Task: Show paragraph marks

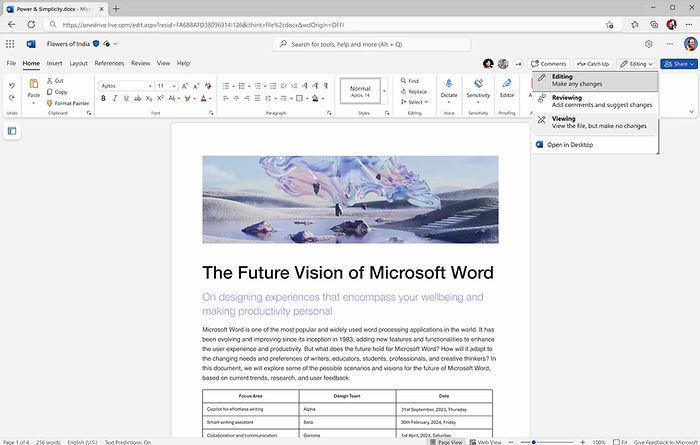Action: (x=326, y=86)
